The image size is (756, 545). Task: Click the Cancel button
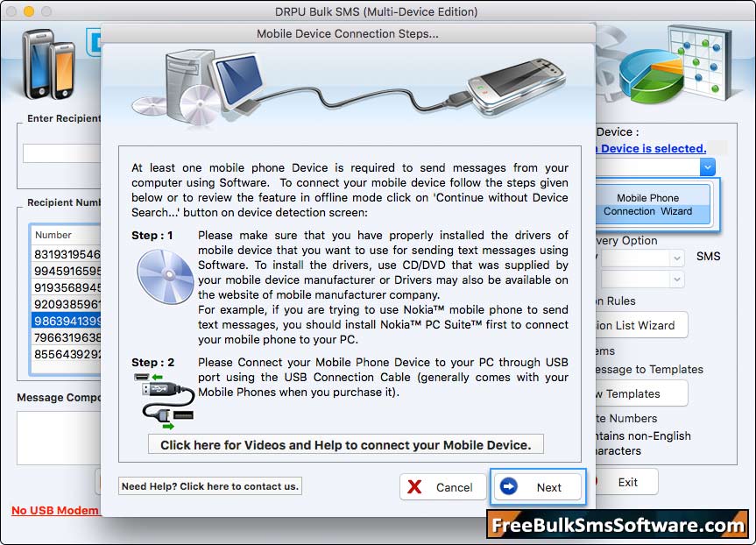442,487
